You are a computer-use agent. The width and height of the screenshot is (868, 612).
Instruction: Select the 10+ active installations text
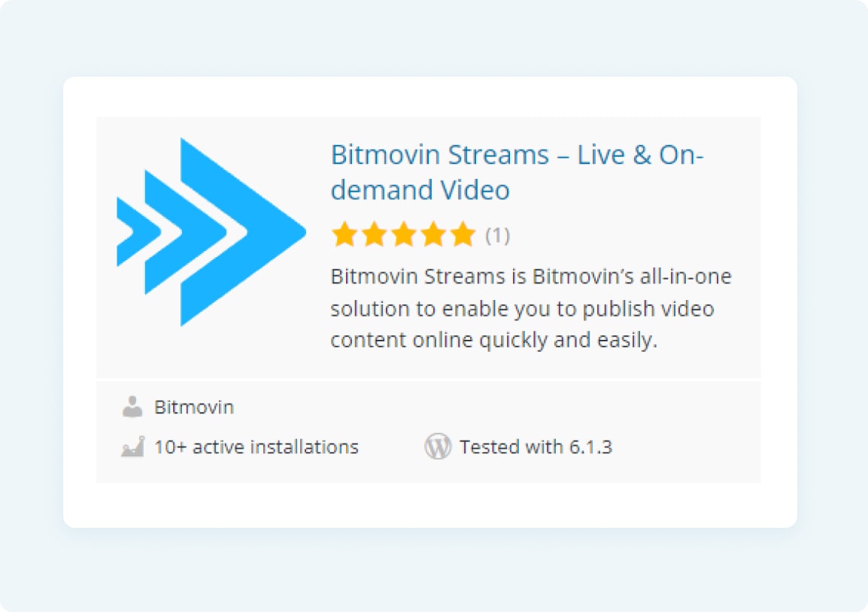(256, 447)
